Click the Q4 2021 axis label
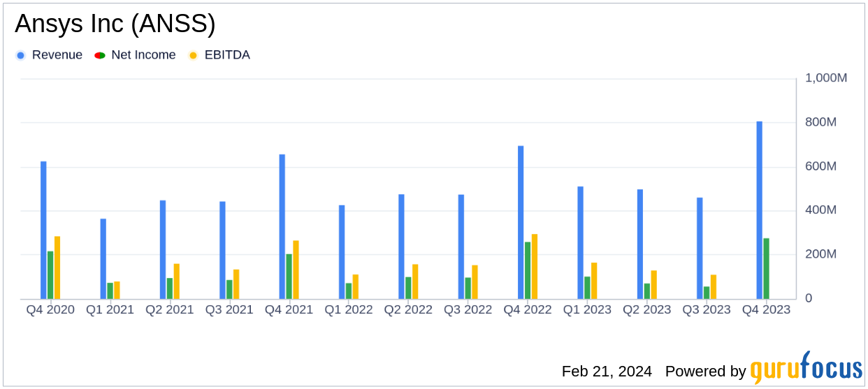 point(289,309)
